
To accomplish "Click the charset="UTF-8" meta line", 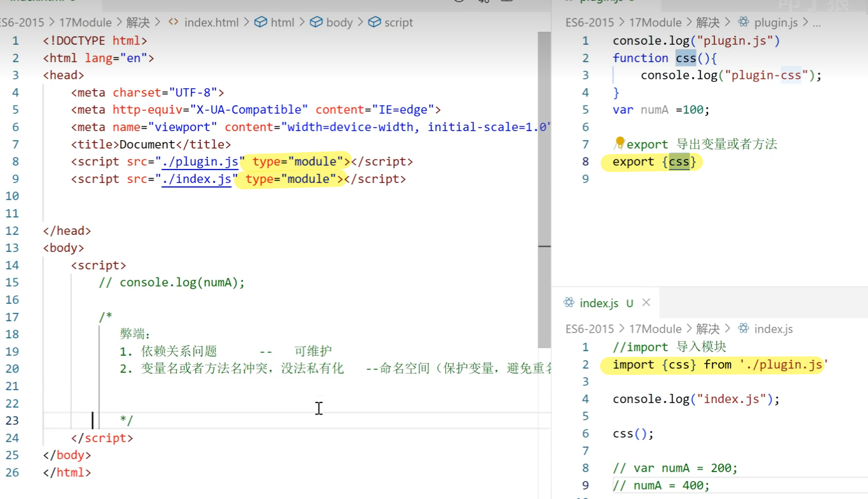I will [x=148, y=92].
